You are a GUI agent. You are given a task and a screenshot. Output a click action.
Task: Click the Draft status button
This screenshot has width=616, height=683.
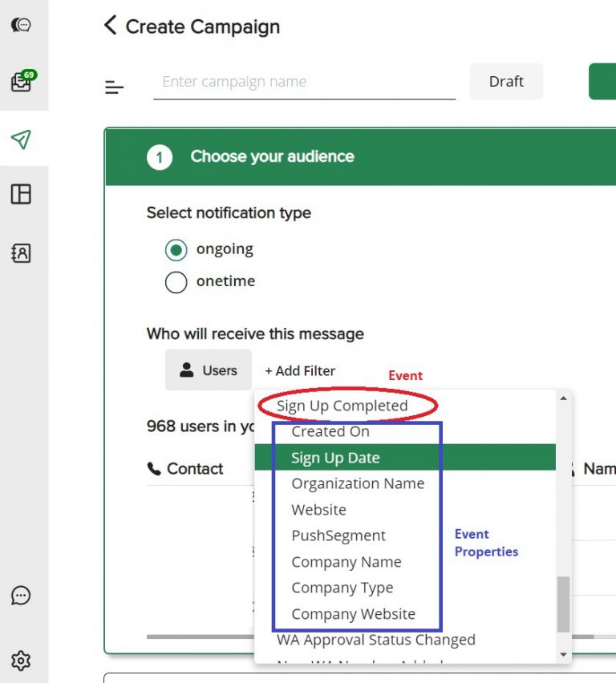pyautogui.click(x=506, y=82)
